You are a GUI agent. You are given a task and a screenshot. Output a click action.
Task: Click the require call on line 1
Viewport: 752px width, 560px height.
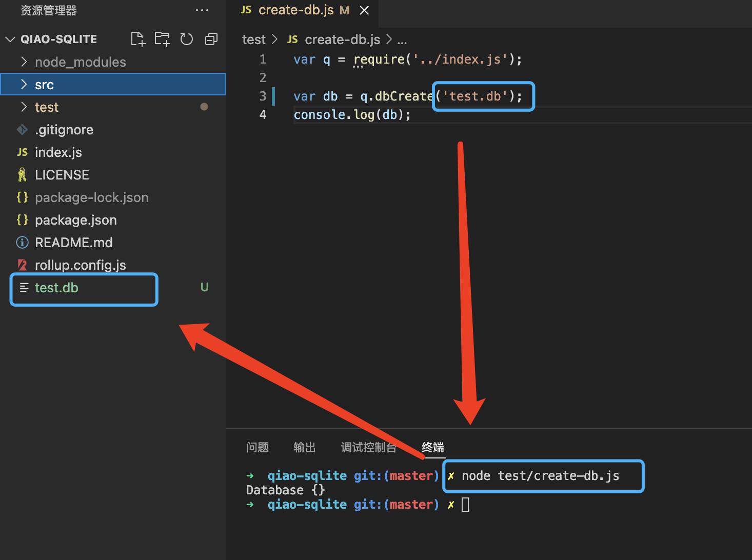tap(379, 59)
